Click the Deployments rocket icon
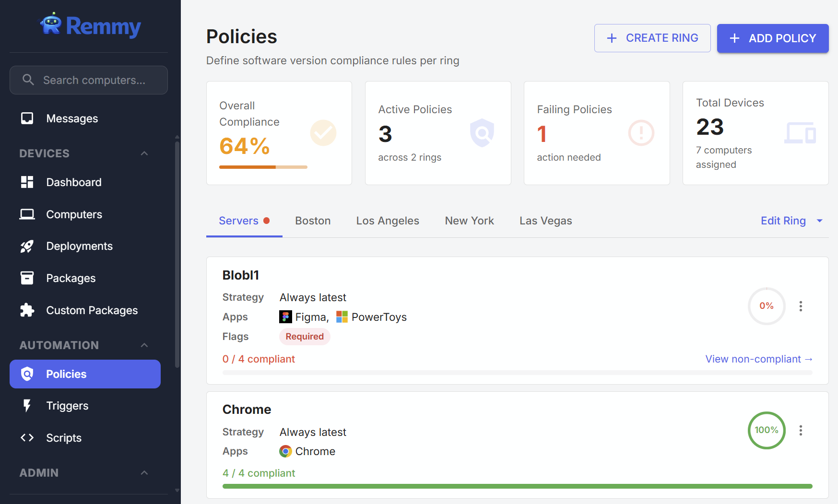 click(x=27, y=246)
